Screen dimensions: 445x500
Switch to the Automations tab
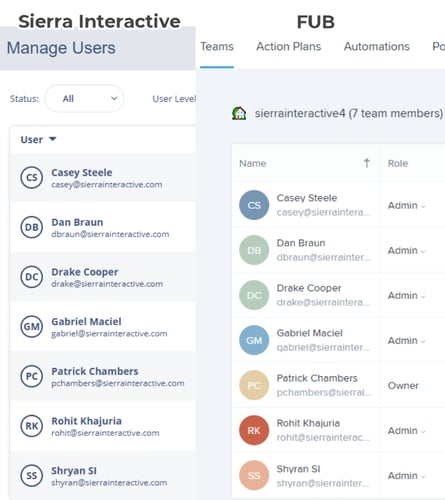click(377, 46)
